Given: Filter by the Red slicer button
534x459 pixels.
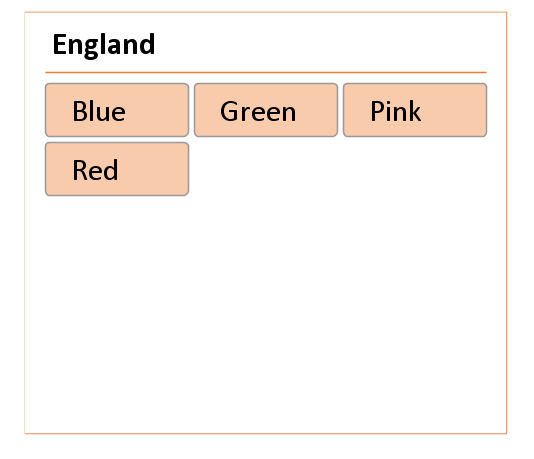Looking at the screenshot, I should click(117, 169).
